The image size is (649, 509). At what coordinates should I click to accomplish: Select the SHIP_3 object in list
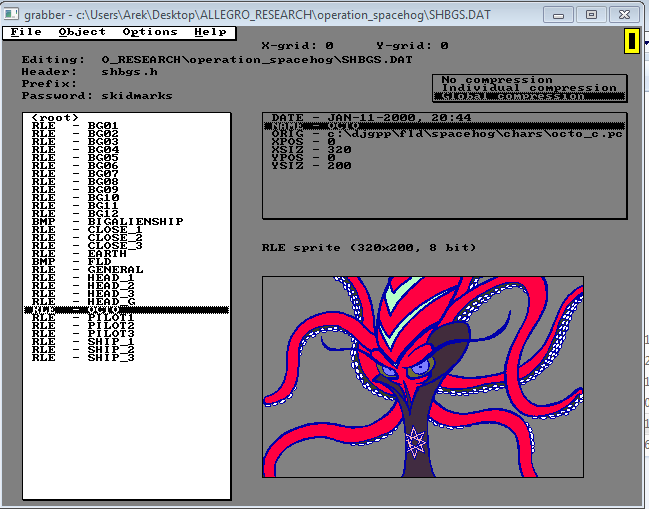110,358
